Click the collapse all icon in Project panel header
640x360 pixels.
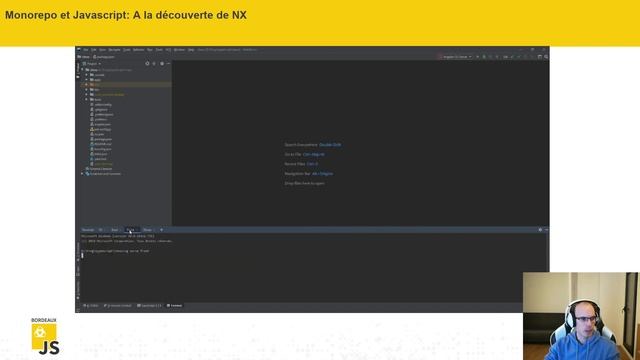pyautogui.click(x=154, y=64)
